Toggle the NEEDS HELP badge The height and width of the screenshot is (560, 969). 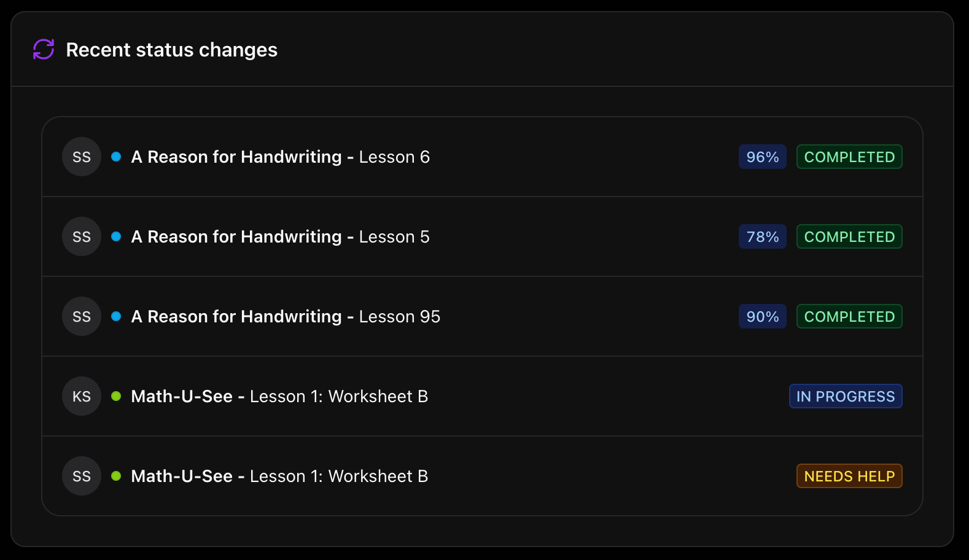click(x=849, y=476)
